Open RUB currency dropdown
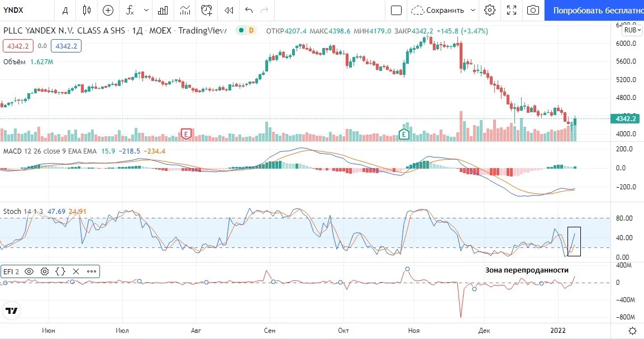 point(632,30)
